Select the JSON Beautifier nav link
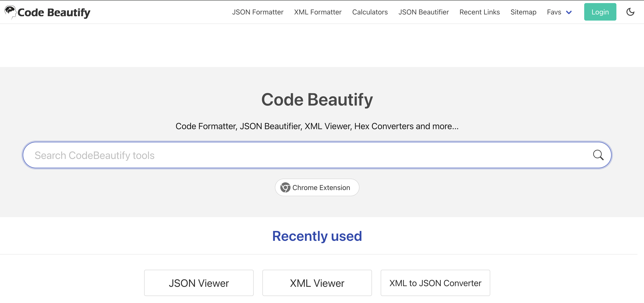Viewport: 644px width, 303px height. point(423,12)
